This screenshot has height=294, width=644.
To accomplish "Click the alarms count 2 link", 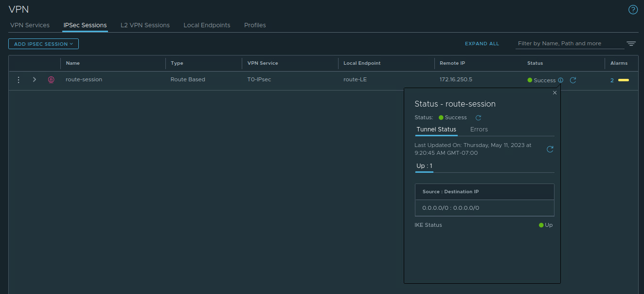I will pos(612,80).
